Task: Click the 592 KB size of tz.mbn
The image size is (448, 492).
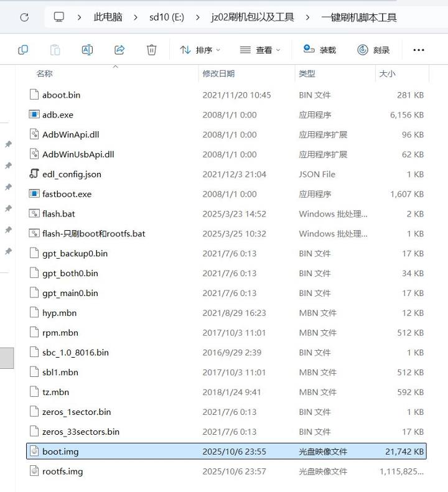Action: pyautogui.click(x=411, y=392)
